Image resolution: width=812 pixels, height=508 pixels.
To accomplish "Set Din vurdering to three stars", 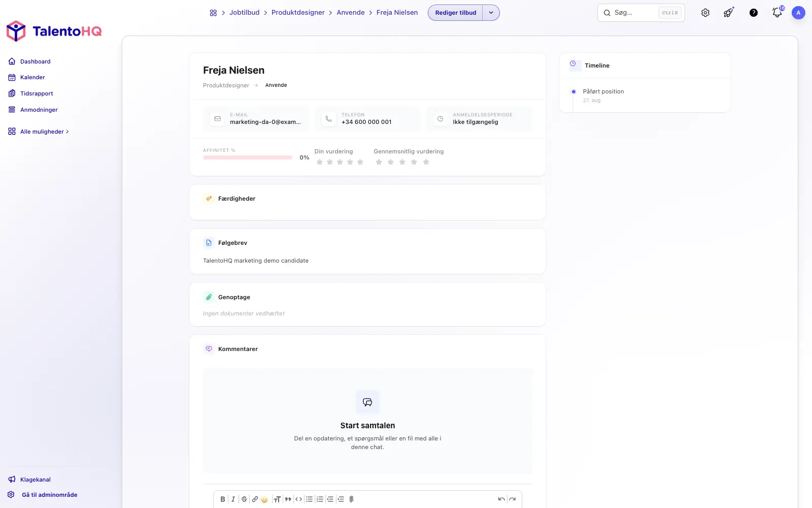I will tap(340, 162).
